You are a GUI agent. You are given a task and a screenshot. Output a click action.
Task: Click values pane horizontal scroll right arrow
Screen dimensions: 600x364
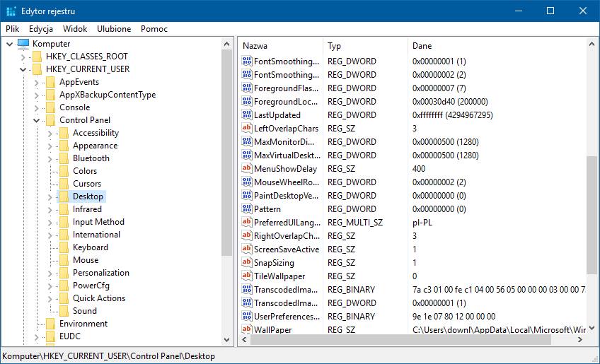(580, 339)
